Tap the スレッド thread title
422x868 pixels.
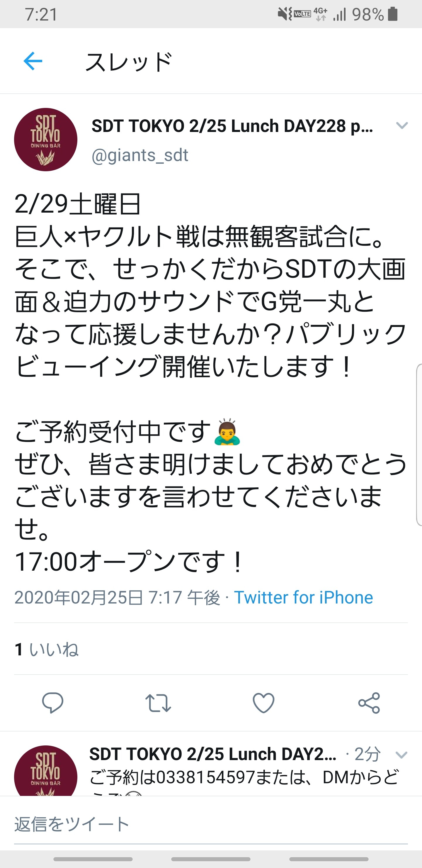click(x=129, y=62)
